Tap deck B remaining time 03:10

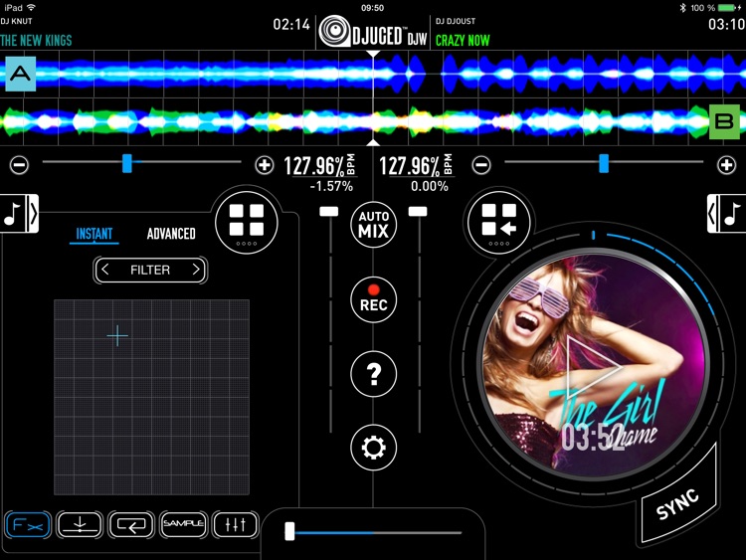tap(726, 24)
